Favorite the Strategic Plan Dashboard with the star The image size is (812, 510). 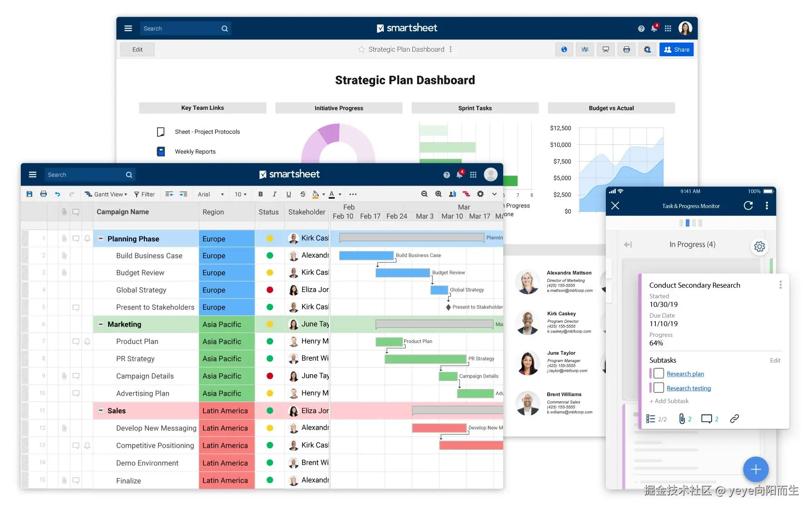361,49
